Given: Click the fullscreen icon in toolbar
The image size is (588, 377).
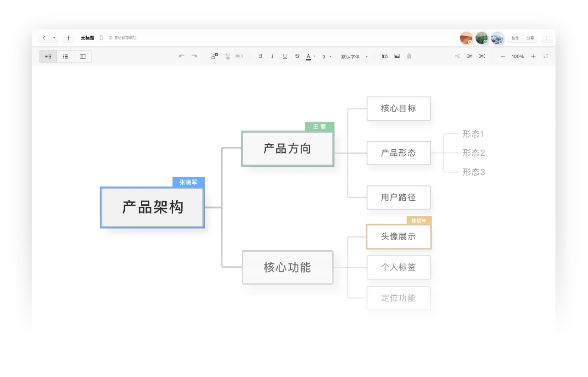Looking at the screenshot, I should [546, 56].
